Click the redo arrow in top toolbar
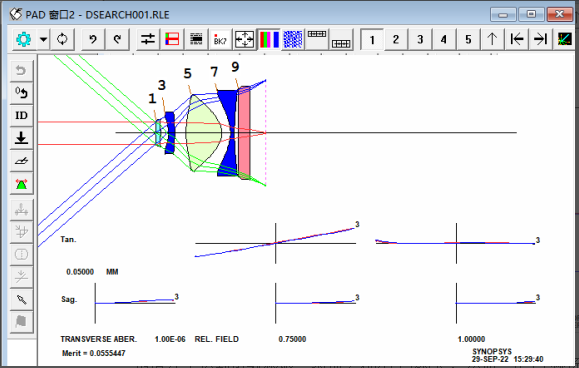The height and width of the screenshot is (368, 579). click(117, 39)
